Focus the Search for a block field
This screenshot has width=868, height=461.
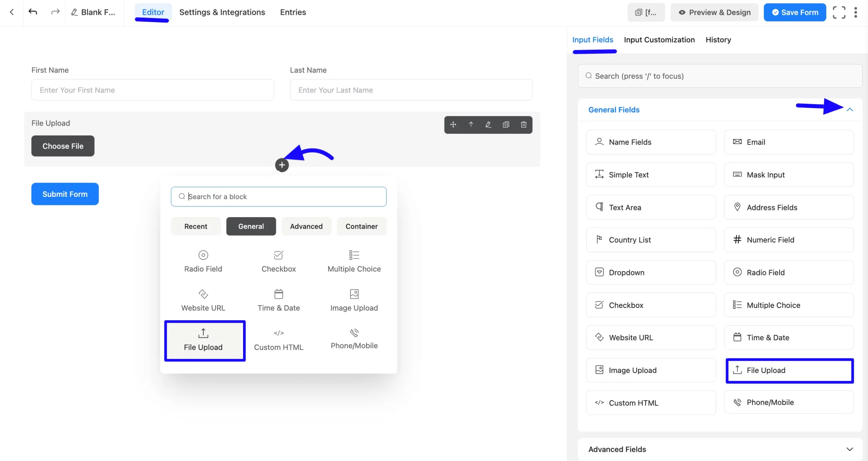click(279, 196)
